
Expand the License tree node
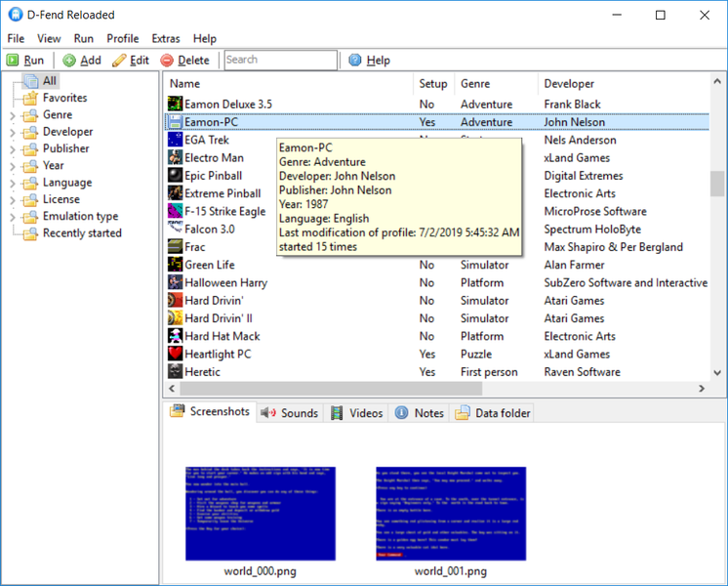pos(13,200)
